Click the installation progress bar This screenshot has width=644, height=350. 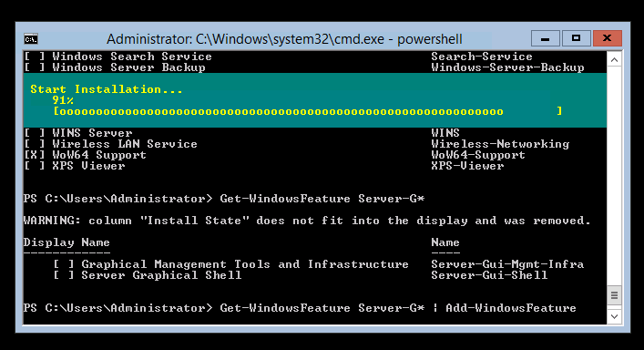(x=308, y=111)
